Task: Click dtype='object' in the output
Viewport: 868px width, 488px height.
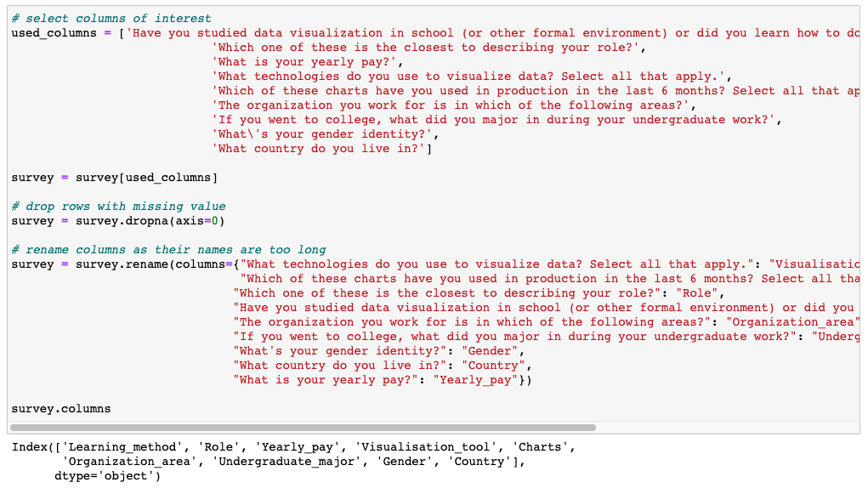Action: [x=108, y=476]
